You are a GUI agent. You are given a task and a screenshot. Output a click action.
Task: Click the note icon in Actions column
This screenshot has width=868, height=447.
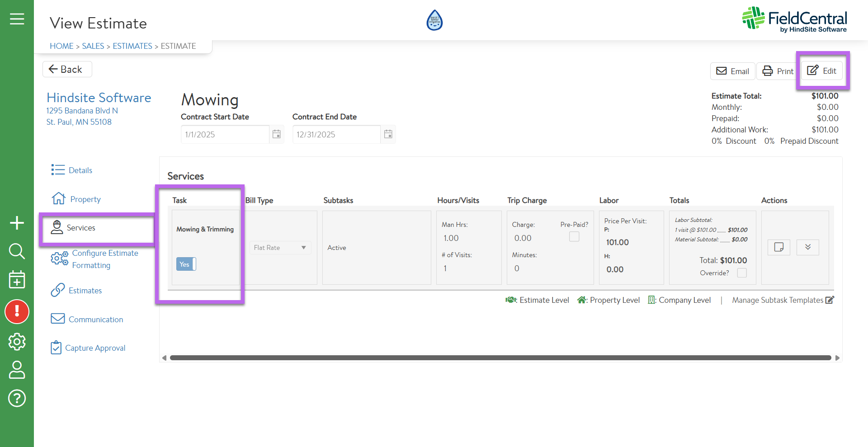[778, 247]
